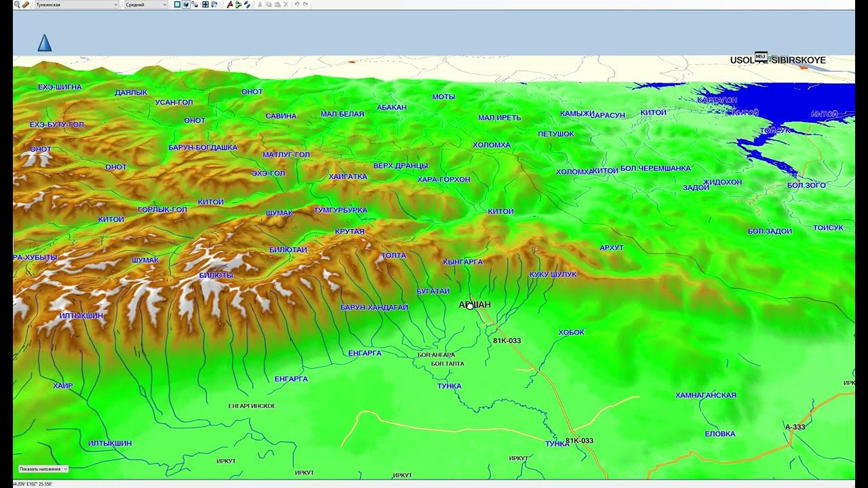
Task: Click the blue north compass arrow
Action: 44,43
